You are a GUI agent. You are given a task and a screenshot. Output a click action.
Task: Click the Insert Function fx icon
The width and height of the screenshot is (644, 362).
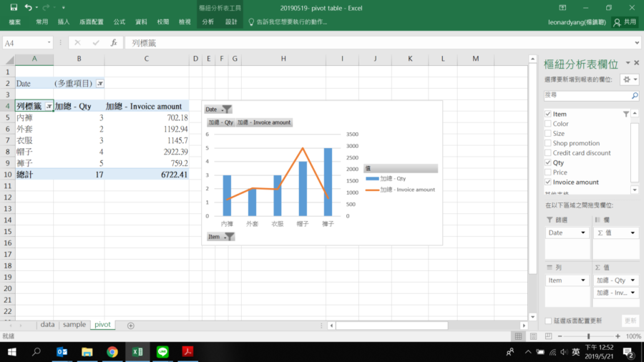(113, 43)
